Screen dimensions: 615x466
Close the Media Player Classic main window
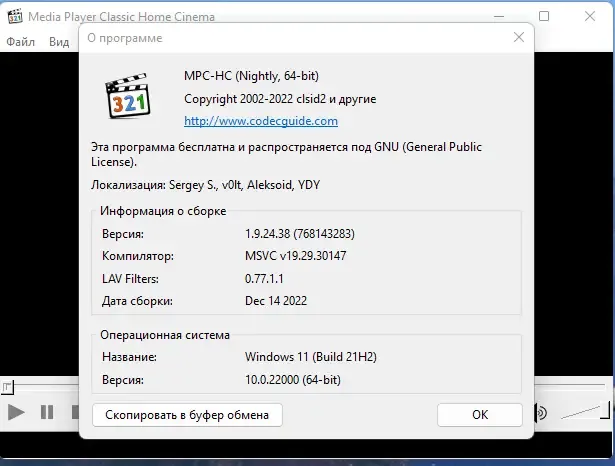[590, 16]
